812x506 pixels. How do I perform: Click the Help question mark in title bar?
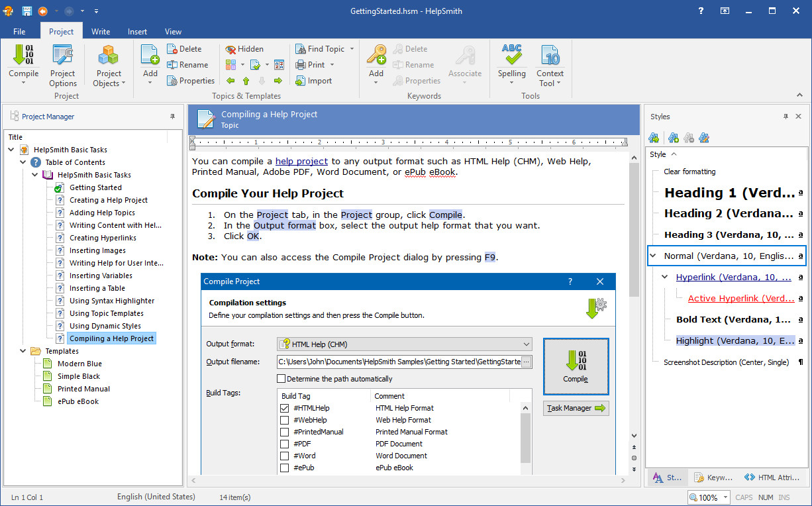coord(701,11)
